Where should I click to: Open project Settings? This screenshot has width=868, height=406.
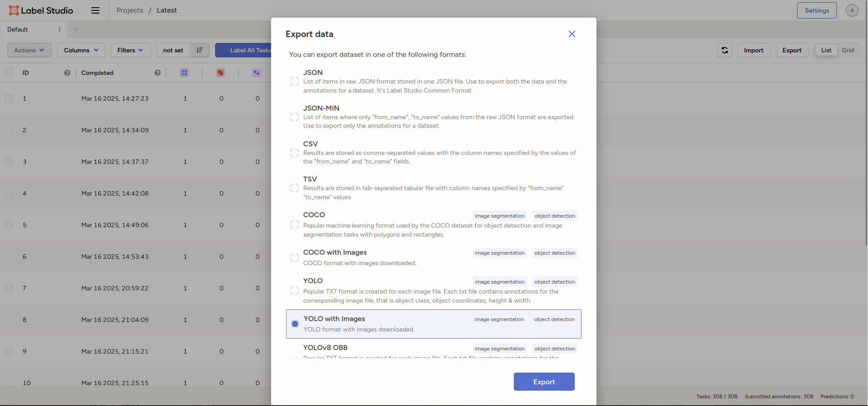click(816, 10)
